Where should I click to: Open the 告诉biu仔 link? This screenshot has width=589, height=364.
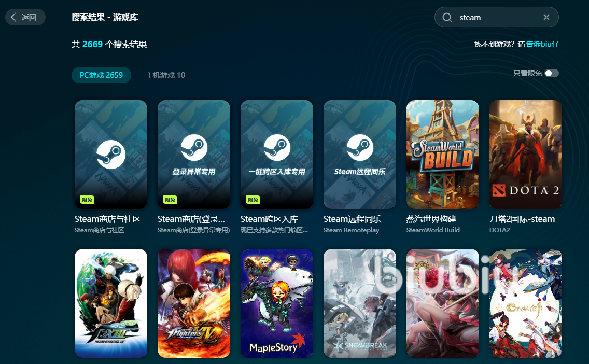click(x=542, y=44)
